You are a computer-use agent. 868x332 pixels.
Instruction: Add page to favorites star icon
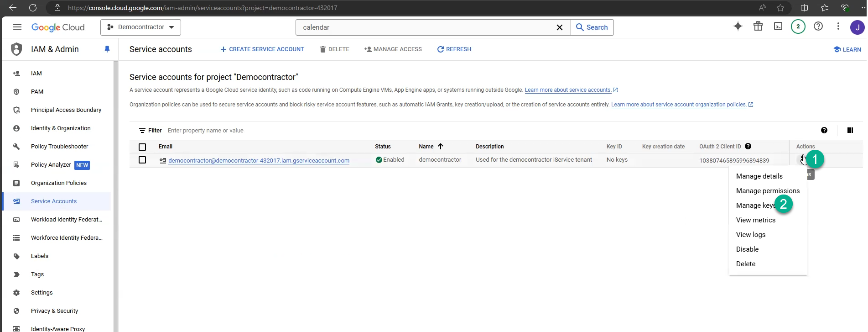tap(780, 8)
